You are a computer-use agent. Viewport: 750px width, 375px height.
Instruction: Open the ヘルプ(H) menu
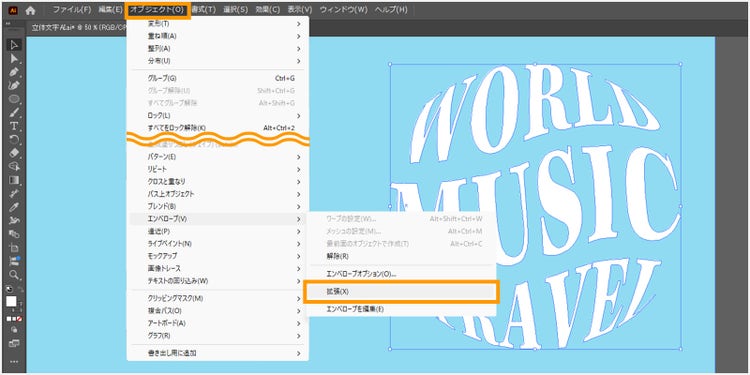tap(391, 10)
